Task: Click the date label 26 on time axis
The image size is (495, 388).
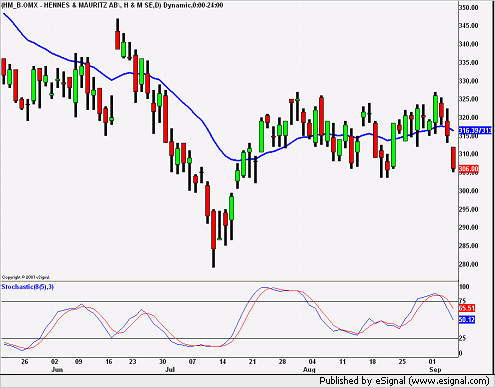Action: pos(24,362)
